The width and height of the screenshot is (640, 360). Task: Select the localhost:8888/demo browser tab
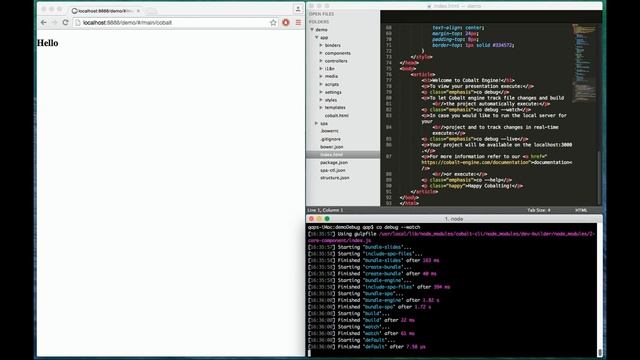pyautogui.click(x=104, y=11)
